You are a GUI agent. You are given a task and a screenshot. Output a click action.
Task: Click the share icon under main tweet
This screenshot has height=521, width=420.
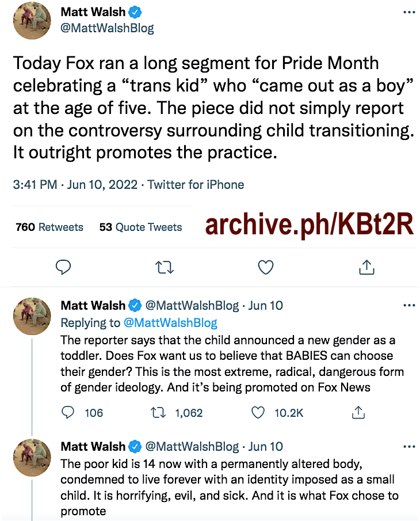coord(366,267)
